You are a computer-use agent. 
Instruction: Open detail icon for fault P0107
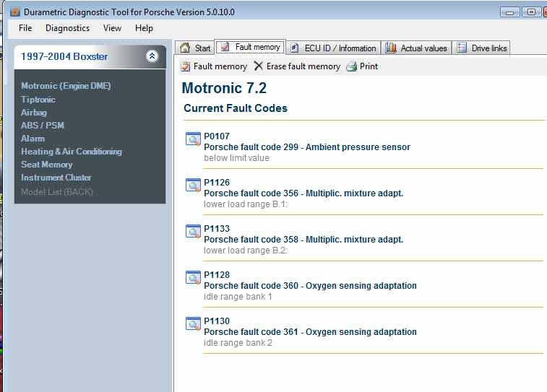pos(193,139)
